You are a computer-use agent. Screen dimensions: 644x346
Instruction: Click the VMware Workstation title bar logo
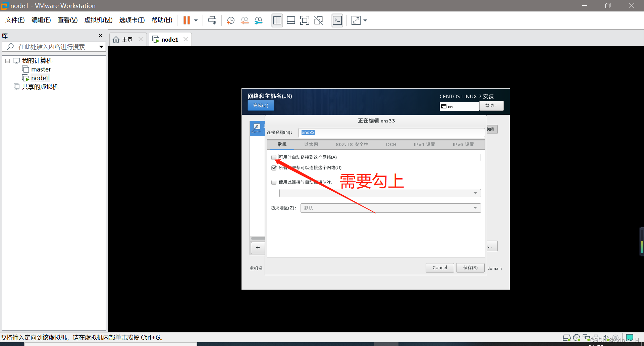[4, 6]
